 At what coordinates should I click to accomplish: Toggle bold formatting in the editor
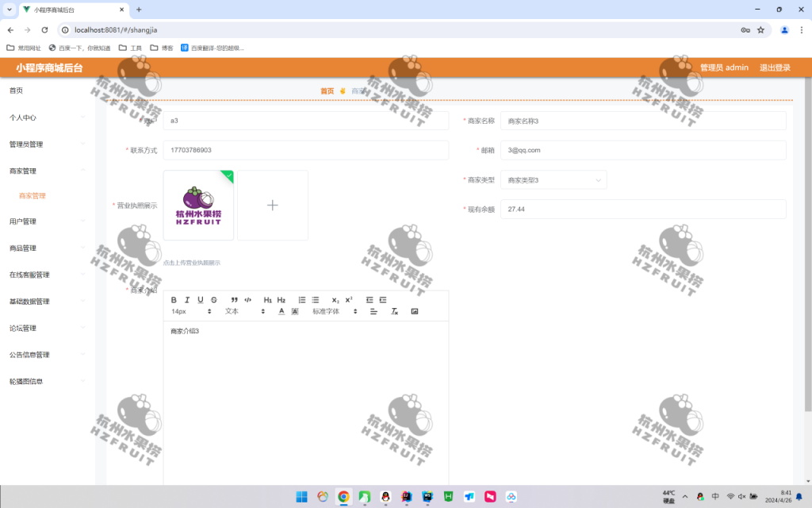click(x=174, y=300)
